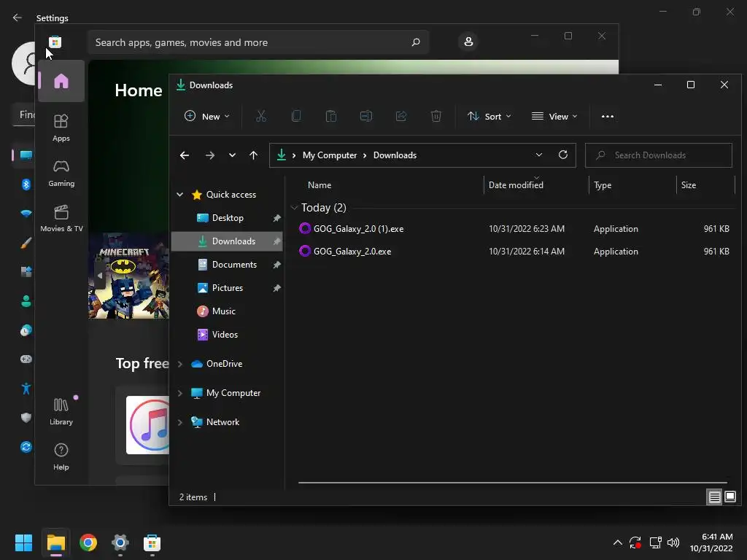Switch to details view icon in status bar
747x560 pixels.
[x=715, y=497]
